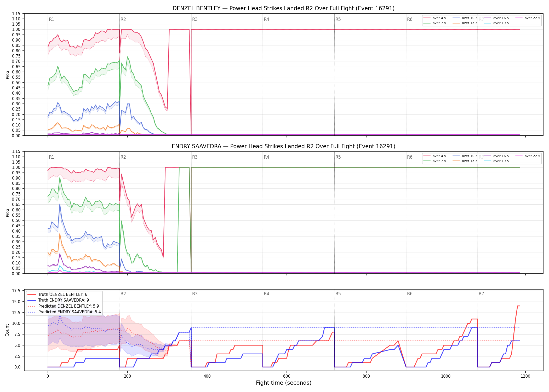Click the 600 tick on the time axis

[x=287, y=376]
